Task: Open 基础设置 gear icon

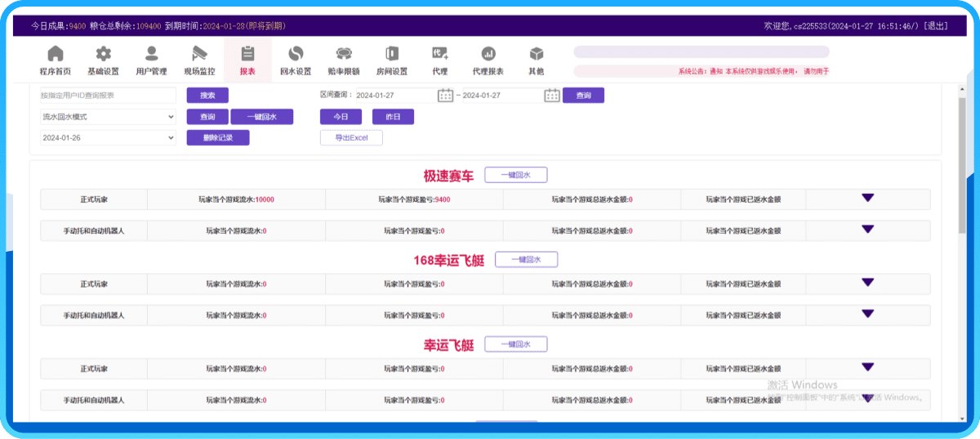Action: pos(103,55)
